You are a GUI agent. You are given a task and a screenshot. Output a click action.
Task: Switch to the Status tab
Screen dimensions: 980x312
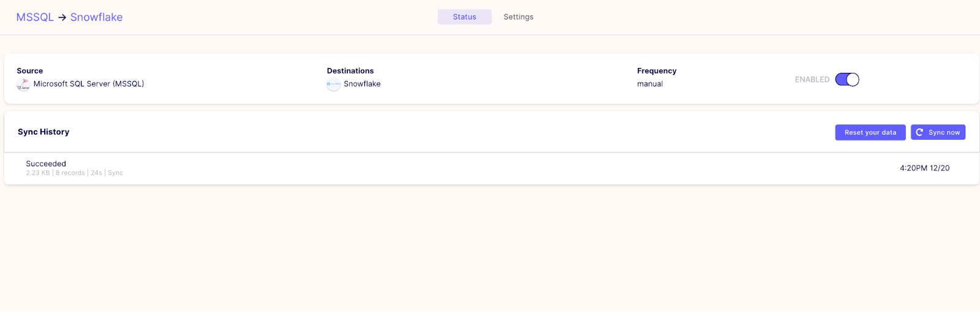(464, 17)
